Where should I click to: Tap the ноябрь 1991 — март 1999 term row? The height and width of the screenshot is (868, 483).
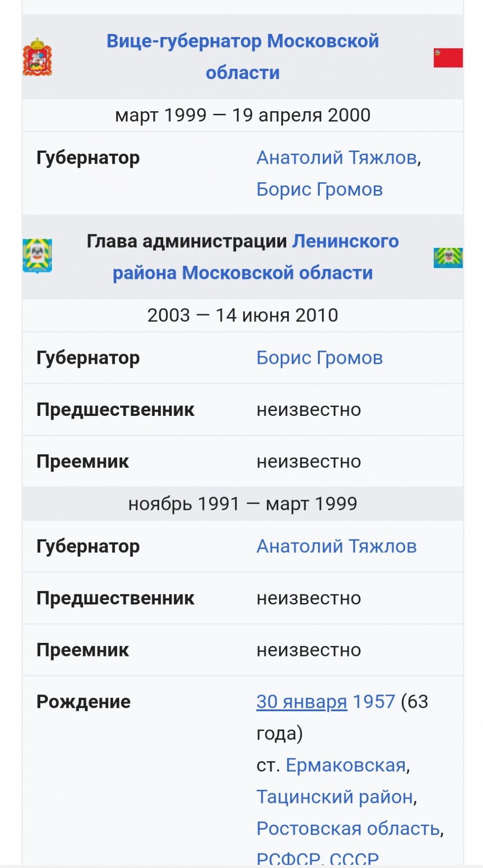click(x=243, y=504)
